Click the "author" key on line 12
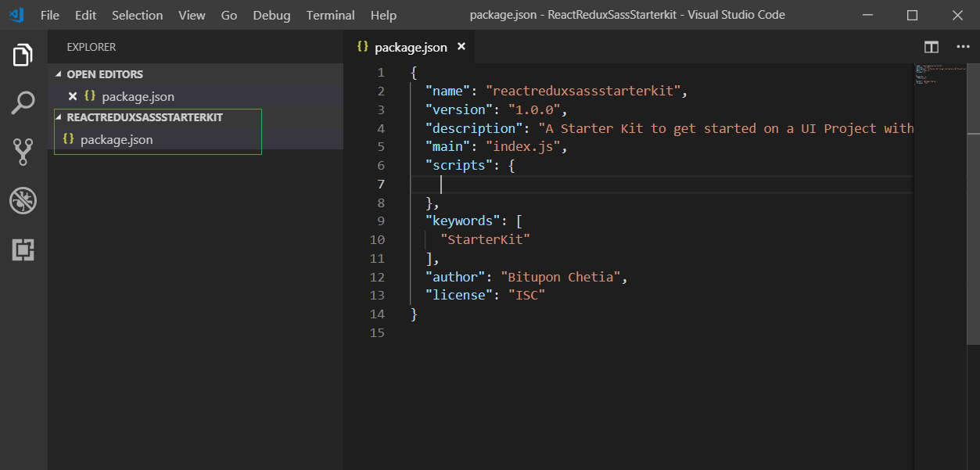980x470 pixels. [455, 277]
